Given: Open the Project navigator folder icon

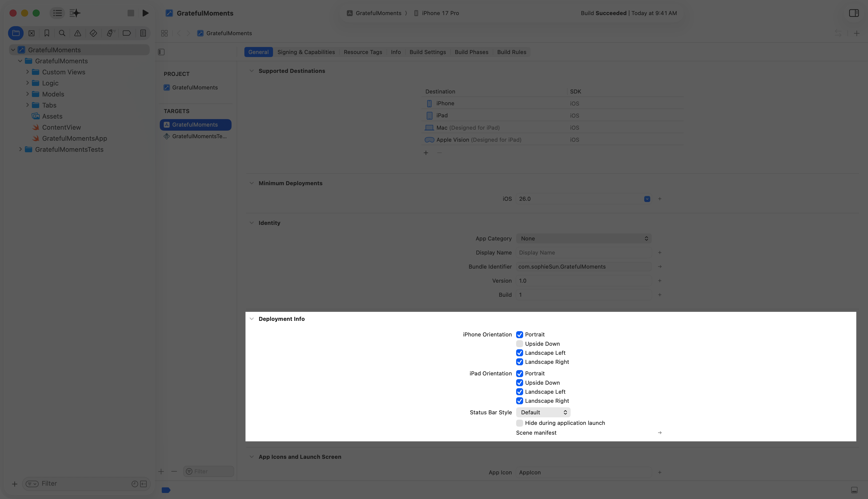Looking at the screenshot, I should pyautogui.click(x=16, y=33).
